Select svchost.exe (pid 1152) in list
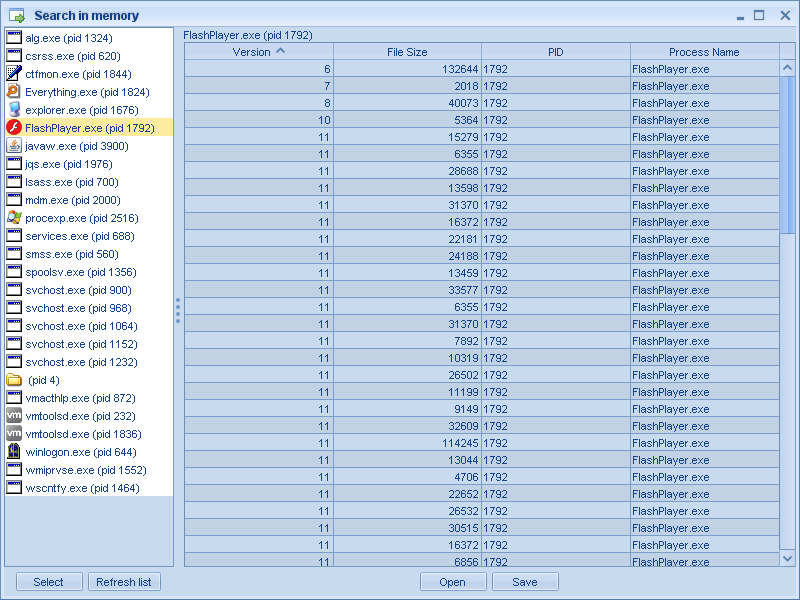Screen dimensions: 800x600 [89, 344]
